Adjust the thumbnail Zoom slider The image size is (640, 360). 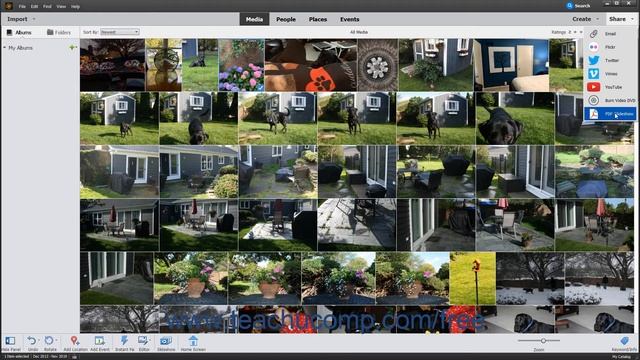pos(543,340)
